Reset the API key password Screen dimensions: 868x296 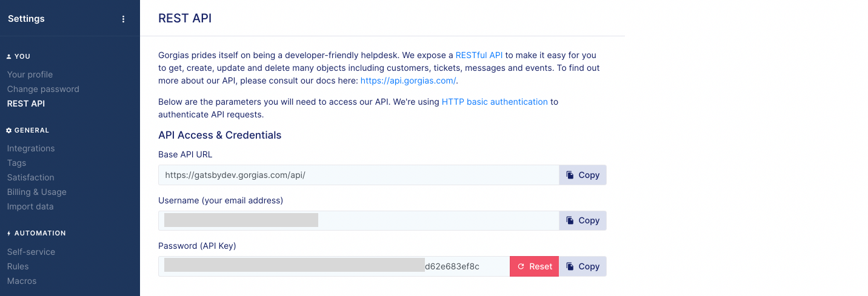[x=534, y=266]
